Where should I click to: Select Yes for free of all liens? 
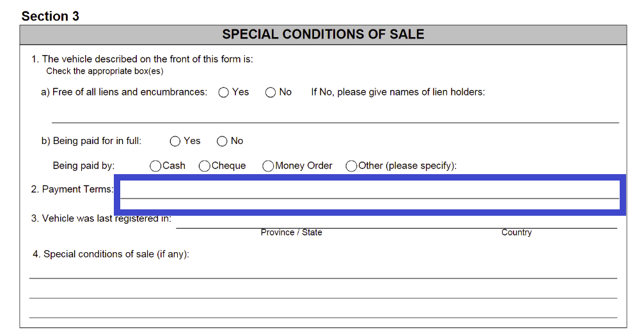click(224, 92)
